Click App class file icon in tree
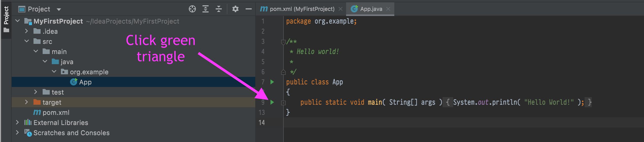This screenshot has width=644, height=142. 74,82
